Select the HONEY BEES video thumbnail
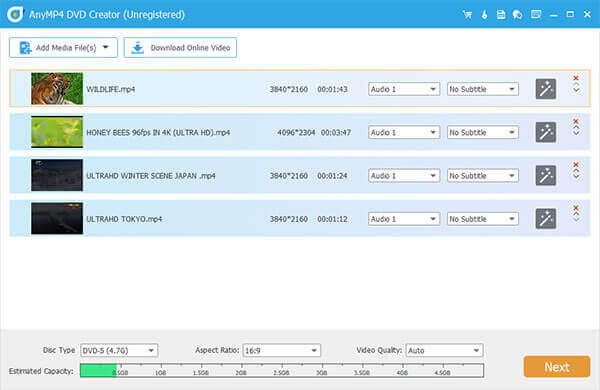The height and width of the screenshot is (390, 600). click(x=57, y=132)
